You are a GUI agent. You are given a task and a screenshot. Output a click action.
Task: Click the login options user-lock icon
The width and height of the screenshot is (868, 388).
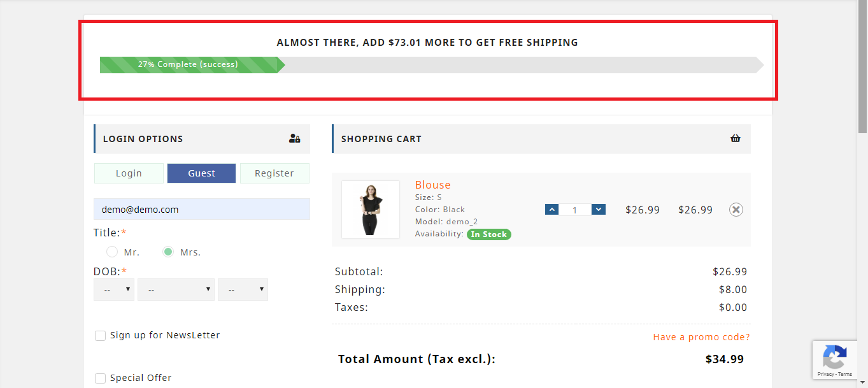pos(294,138)
